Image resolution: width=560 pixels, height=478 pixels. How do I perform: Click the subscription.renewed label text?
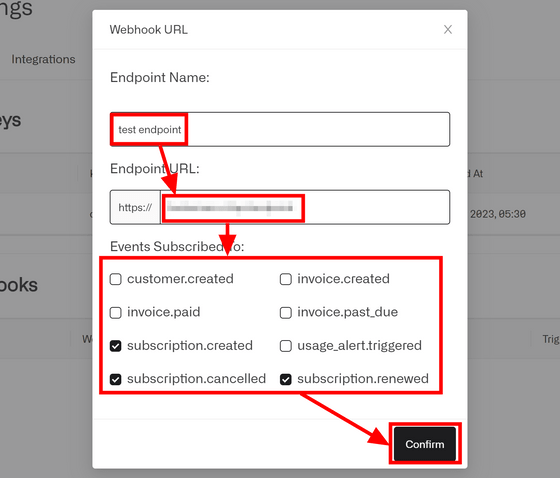coord(363,379)
